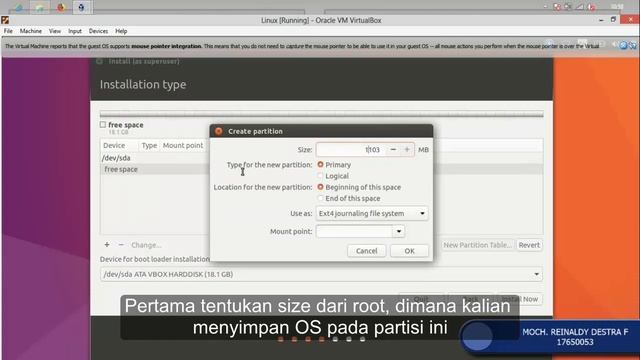Decrease partition size with minus button

(x=393, y=149)
